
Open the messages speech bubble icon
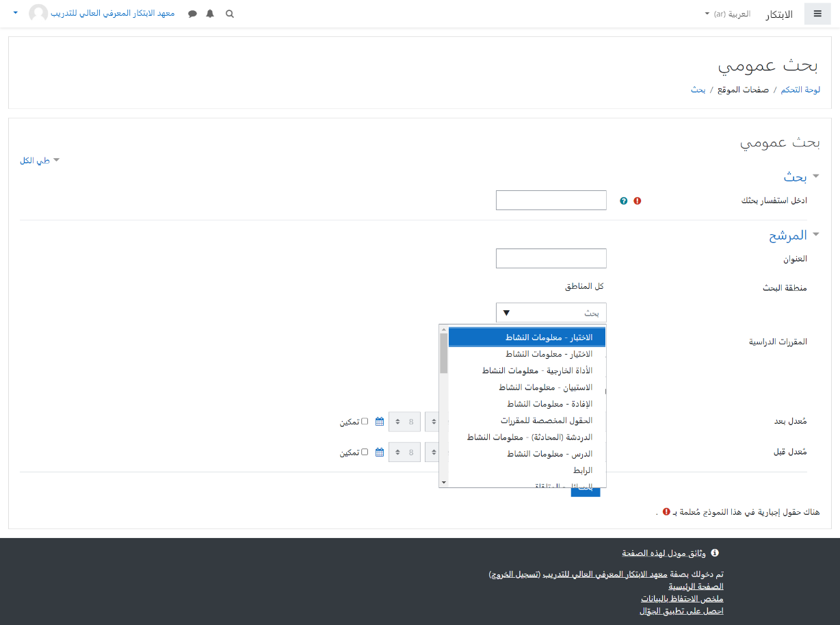(x=192, y=14)
